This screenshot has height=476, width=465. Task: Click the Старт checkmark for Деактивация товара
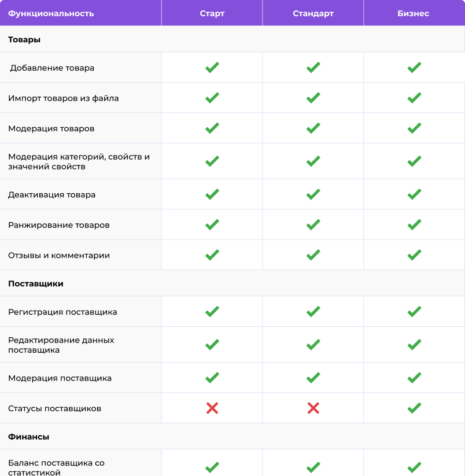pos(212,194)
